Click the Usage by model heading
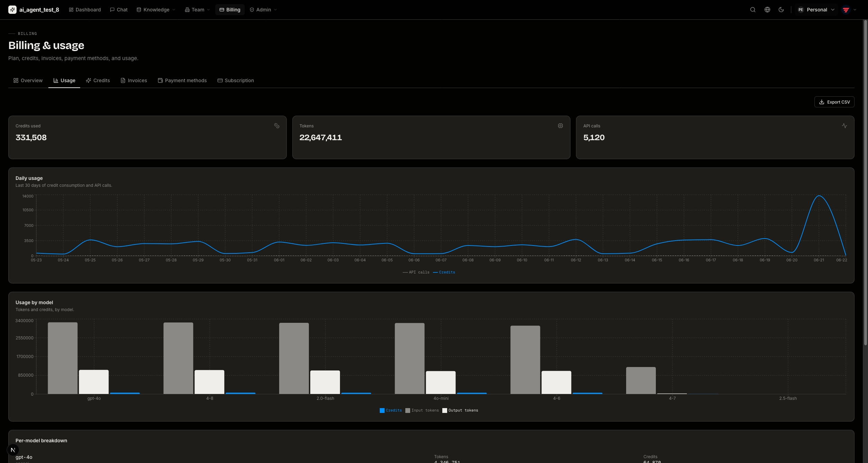This screenshot has height=463, width=868. (34, 302)
